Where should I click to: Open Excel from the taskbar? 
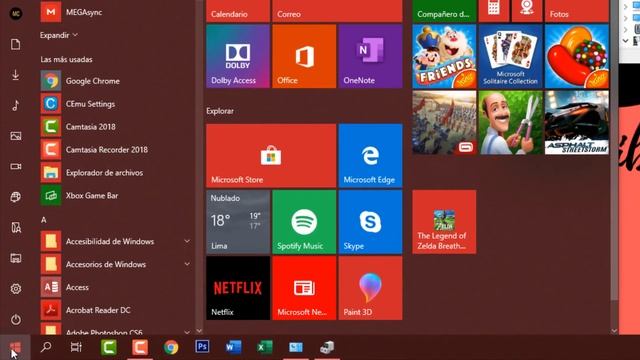pyautogui.click(x=265, y=347)
